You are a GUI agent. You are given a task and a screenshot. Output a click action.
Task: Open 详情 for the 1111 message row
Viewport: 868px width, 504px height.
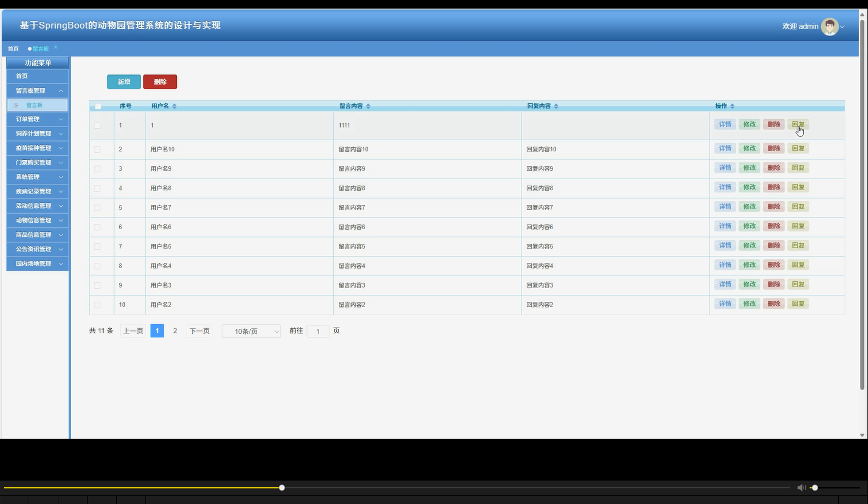(725, 124)
